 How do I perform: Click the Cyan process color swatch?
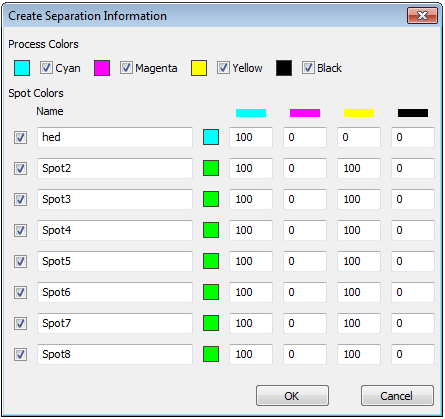pos(22,68)
